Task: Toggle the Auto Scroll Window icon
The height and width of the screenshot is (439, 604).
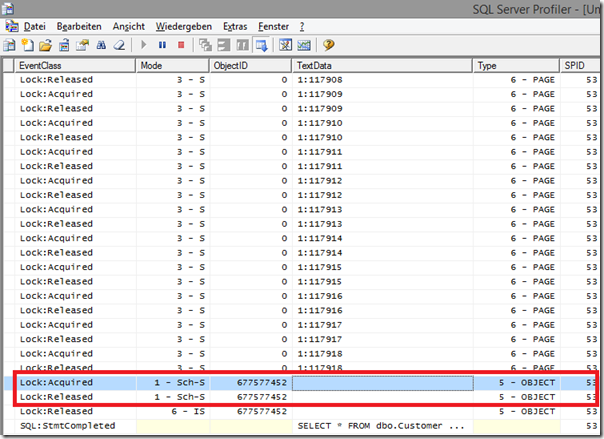Action: coord(262,45)
